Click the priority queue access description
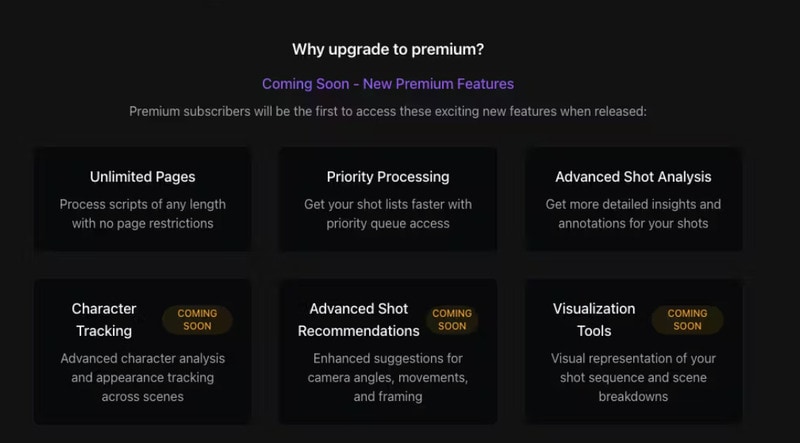 click(x=388, y=223)
